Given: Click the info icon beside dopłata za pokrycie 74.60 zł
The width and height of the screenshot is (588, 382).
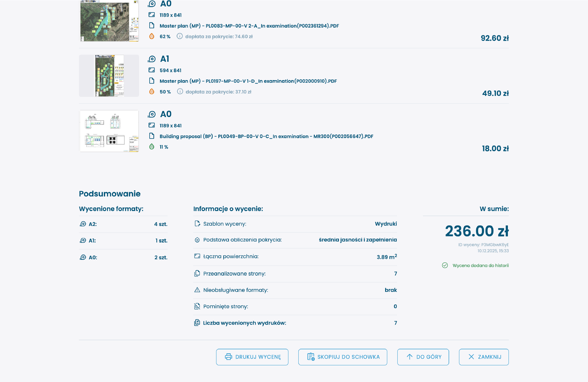Looking at the screenshot, I should pyautogui.click(x=179, y=36).
